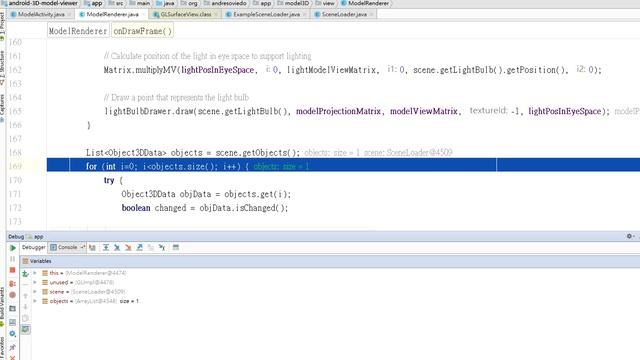Click the 'src' breadcrumb folder

[116, 3]
